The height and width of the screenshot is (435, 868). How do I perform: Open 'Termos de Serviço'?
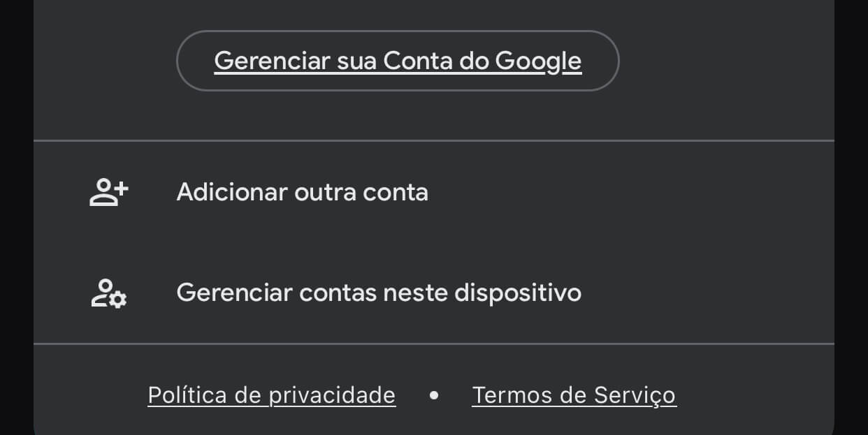(x=574, y=395)
